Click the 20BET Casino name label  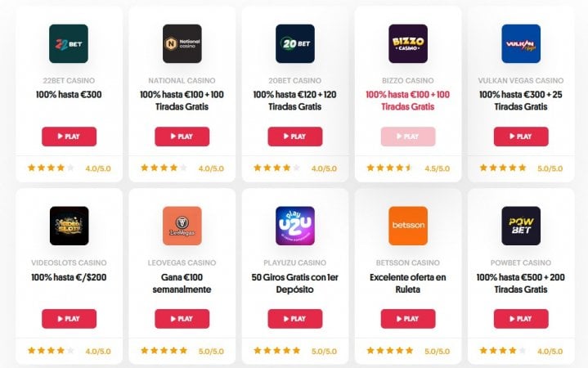click(x=294, y=80)
